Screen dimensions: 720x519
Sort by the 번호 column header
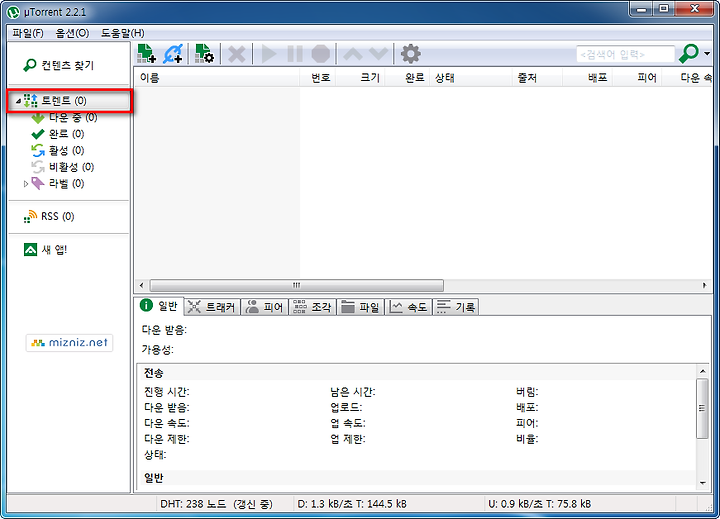click(x=318, y=78)
